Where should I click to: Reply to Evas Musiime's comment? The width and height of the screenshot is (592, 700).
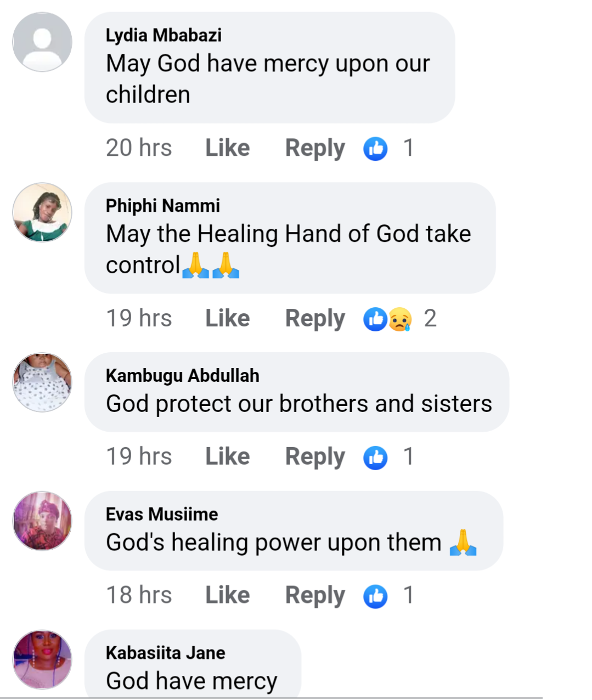315,596
